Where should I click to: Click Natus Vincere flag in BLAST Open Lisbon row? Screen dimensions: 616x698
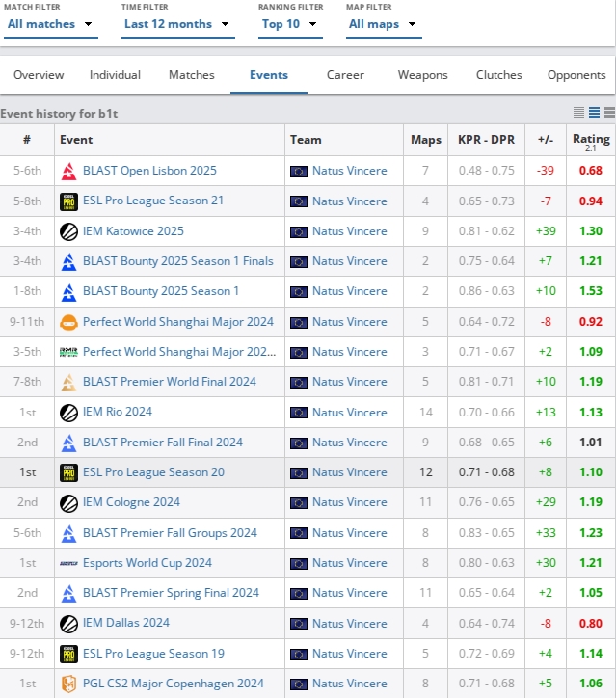(299, 172)
